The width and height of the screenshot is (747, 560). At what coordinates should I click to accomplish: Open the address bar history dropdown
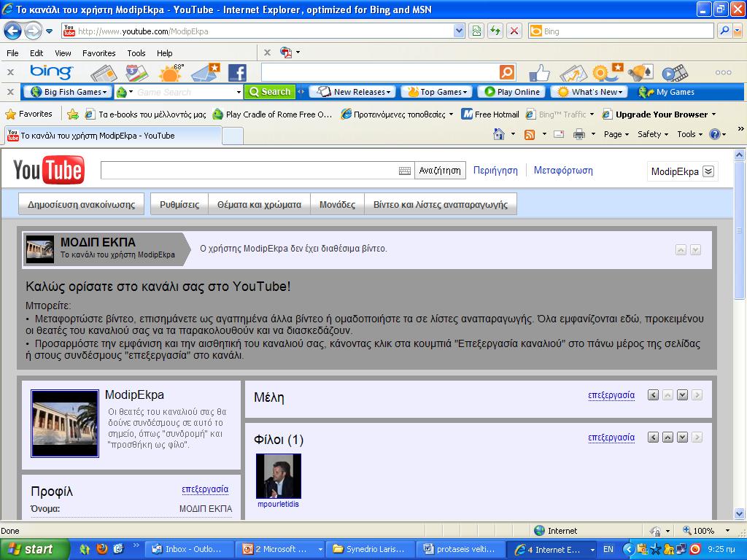[458, 31]
